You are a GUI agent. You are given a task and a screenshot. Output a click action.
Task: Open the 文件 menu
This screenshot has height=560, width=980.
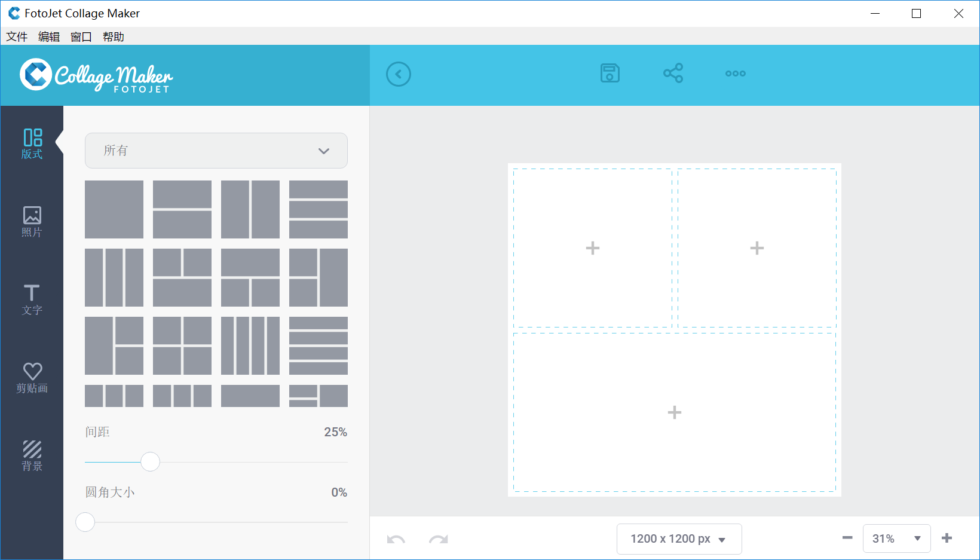pyautogui.click(x=17, y=36)
